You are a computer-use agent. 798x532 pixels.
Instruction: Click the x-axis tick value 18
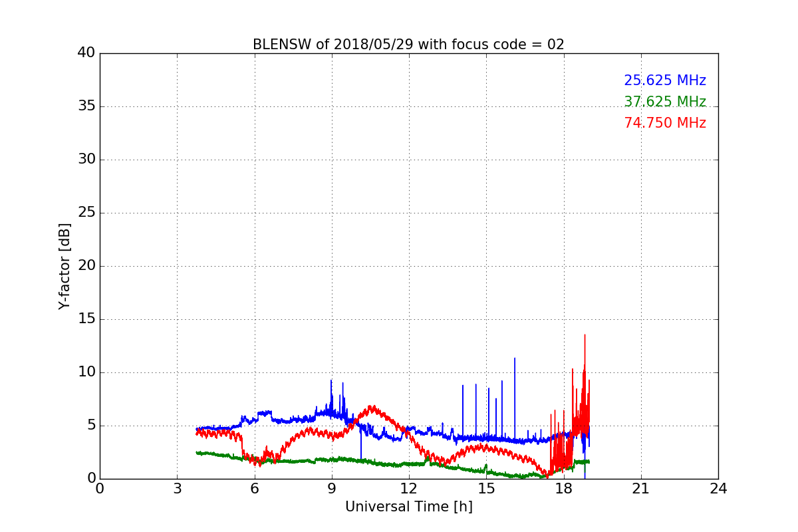pos(563,489)
